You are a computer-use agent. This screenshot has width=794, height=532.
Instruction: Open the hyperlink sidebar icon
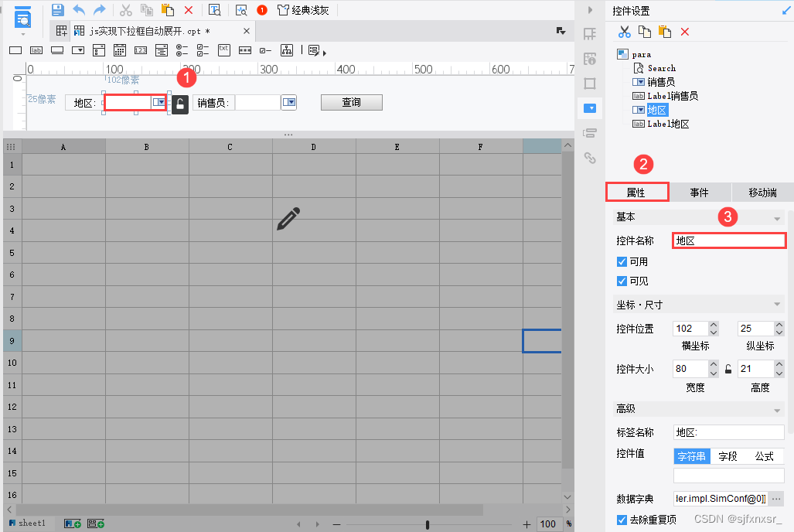tap(590, 158)
